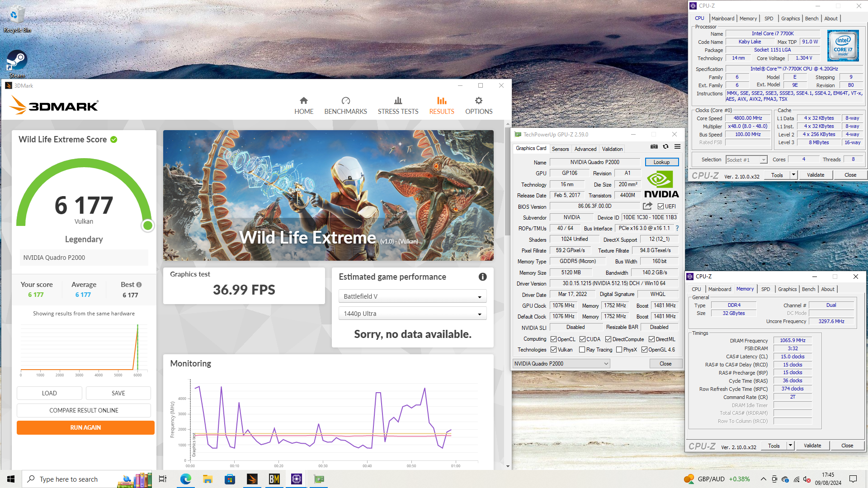Switch to CPU-Z in the taskbar
The width and height of the screenshot is (868, 488).
pyautogui.click(x=297, y=479)
